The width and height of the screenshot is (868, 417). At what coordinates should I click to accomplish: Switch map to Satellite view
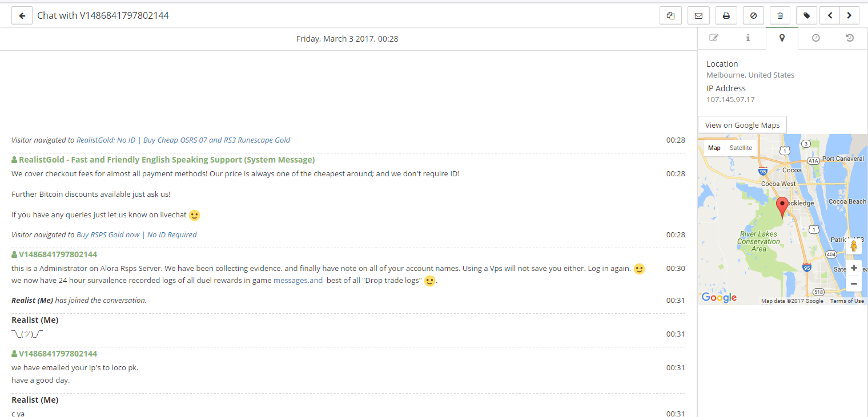(741, 148)
